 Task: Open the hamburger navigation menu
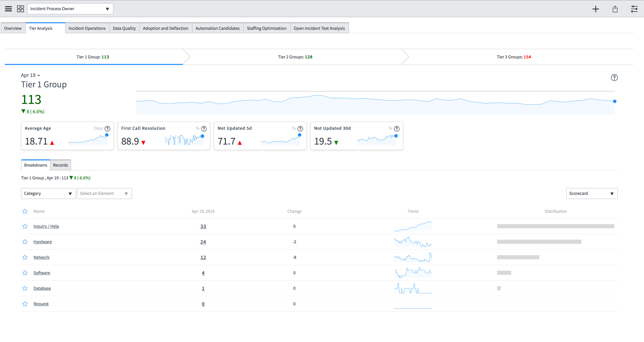click(8, 9)
